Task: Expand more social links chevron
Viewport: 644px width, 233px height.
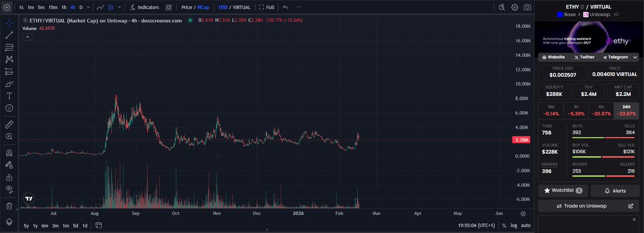Action: [635, 57]
